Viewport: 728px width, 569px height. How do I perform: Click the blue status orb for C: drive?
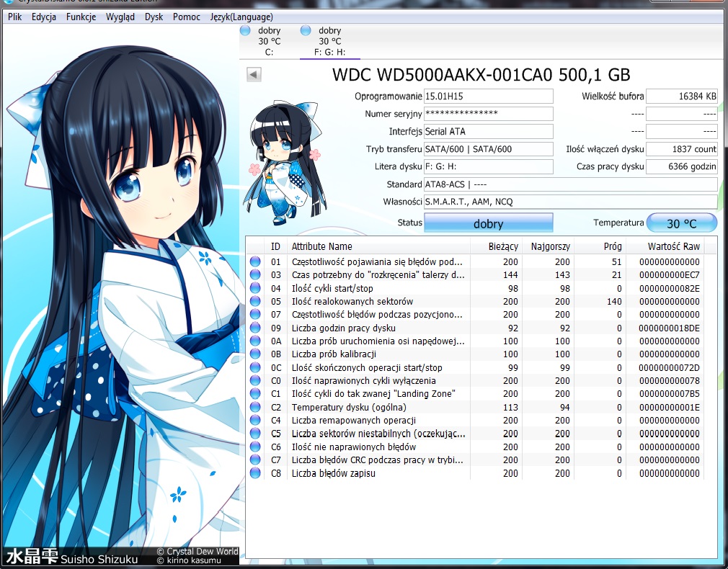coord(245,31)
